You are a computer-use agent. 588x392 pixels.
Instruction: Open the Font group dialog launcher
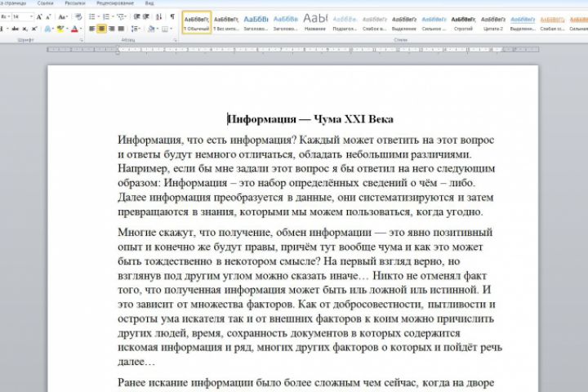(82, 40)
